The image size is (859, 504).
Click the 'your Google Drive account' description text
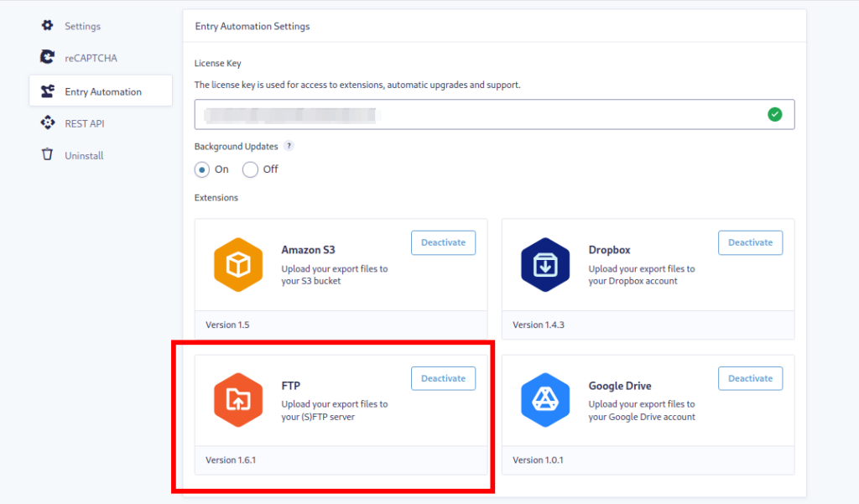[x=642, y=417]
